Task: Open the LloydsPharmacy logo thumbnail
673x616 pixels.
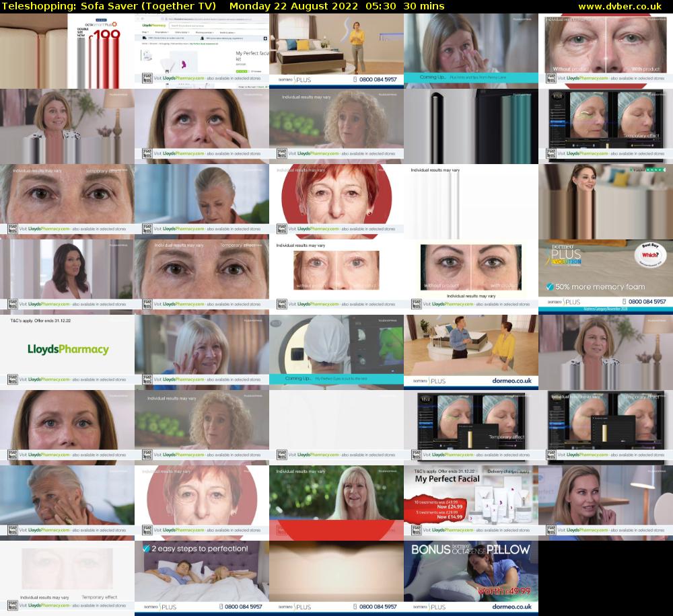Action: coord(67,352)
